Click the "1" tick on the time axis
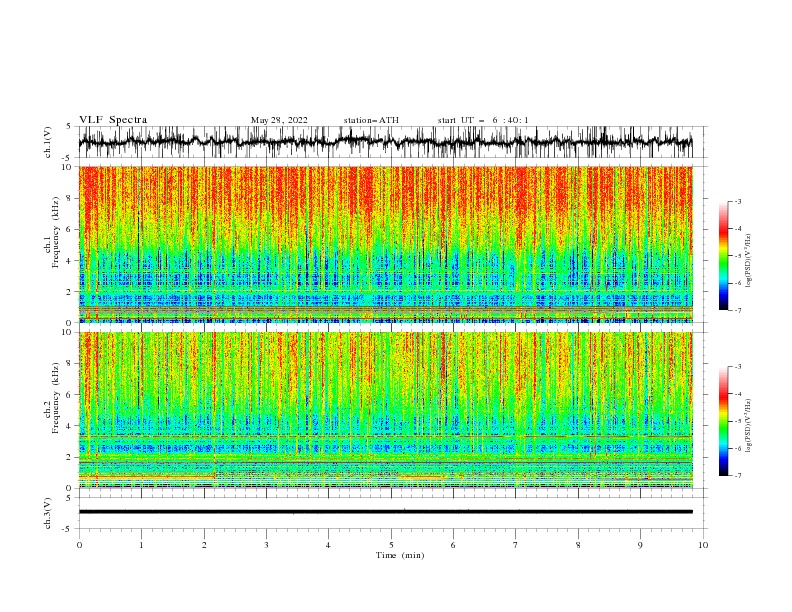Screen dimensions: 792x612 (141, 545)
